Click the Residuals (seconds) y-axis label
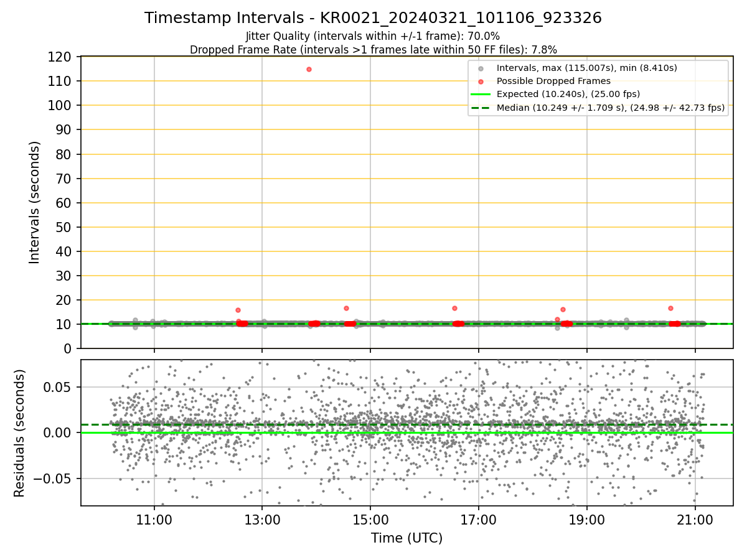This screenshot has height=560, width=747. [20, 433]
